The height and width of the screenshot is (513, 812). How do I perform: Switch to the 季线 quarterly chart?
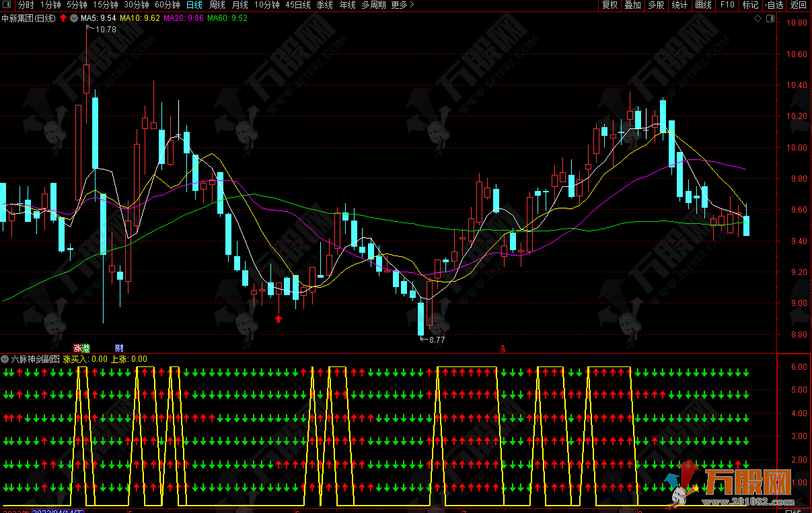click(325, 5)
